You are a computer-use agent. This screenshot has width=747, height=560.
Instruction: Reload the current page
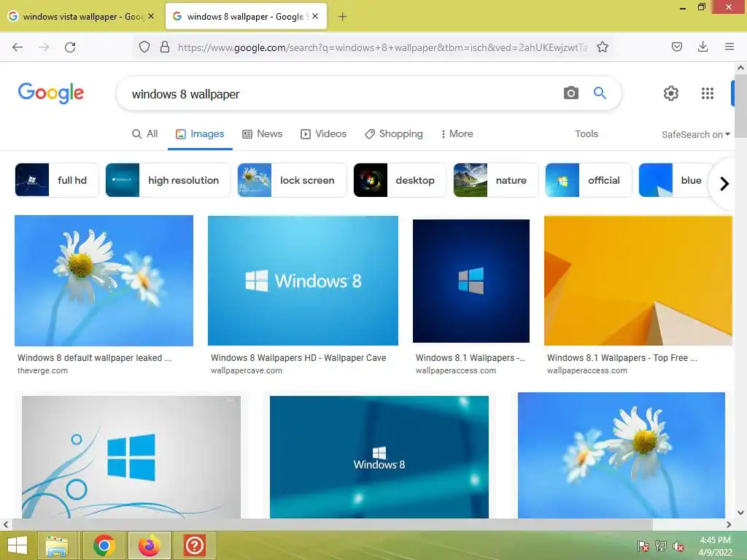click(x=70, y=47)
